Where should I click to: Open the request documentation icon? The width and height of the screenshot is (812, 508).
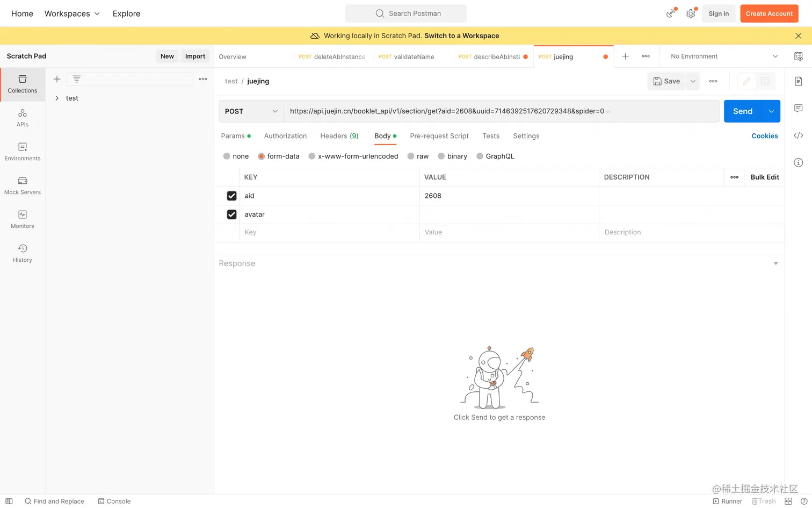(799, 81)
